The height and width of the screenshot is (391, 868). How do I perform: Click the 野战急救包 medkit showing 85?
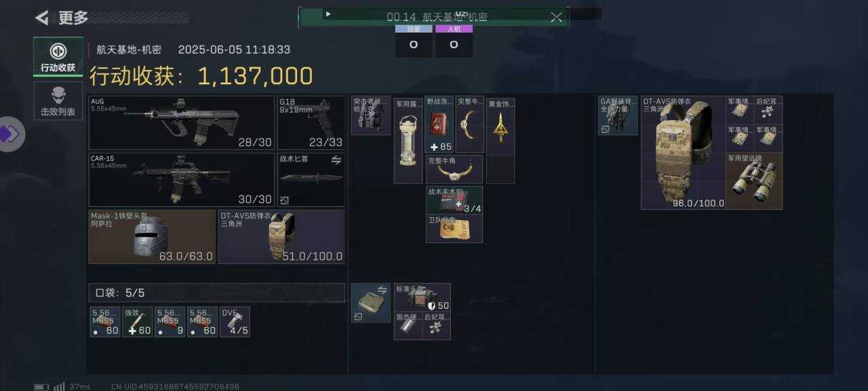pyautogui.click(x=439, y=124)
